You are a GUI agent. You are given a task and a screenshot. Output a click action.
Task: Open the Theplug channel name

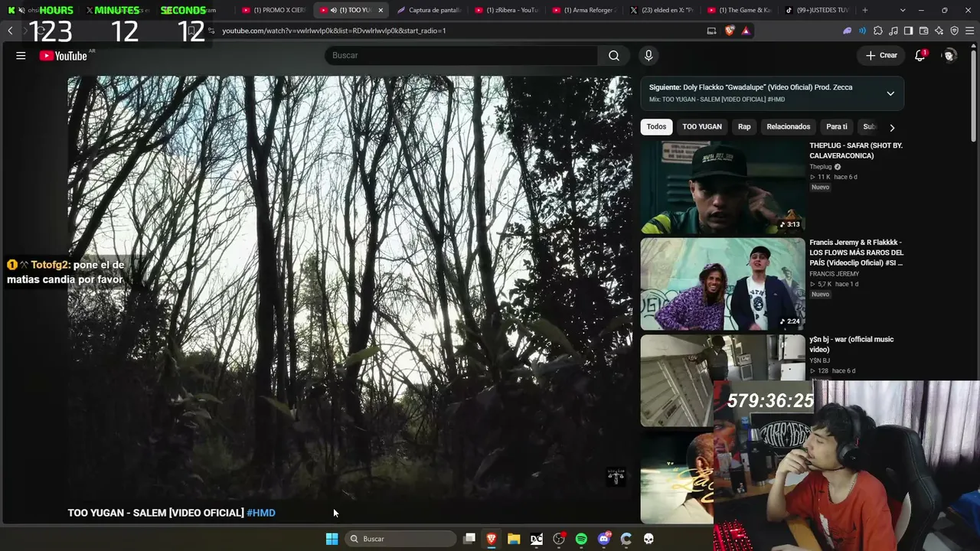point(821,167)
